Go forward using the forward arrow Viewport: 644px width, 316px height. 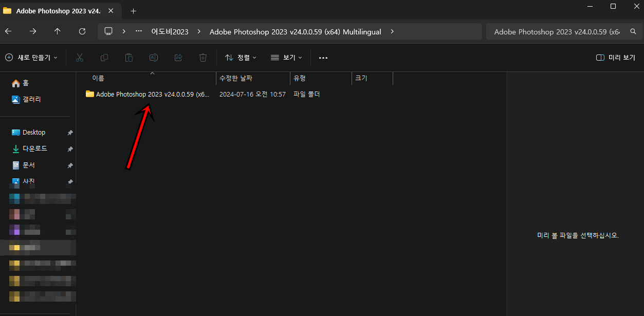pyautogui.click(x=33, y=31)
